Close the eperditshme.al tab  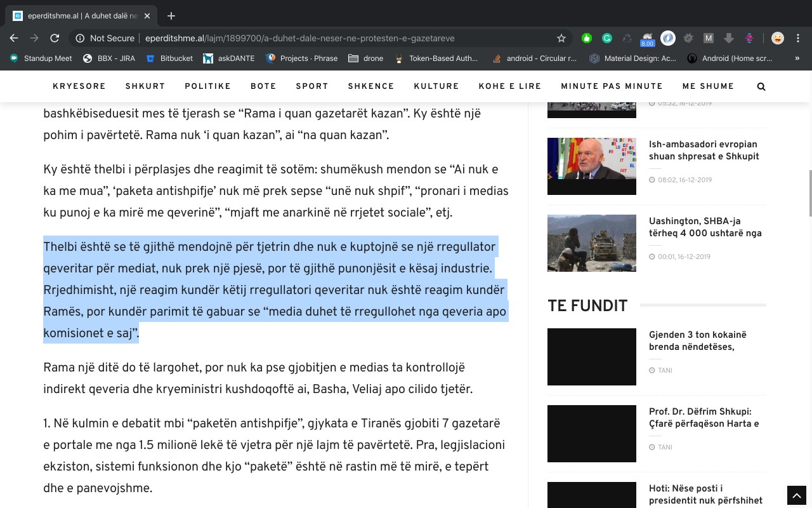point(146,16)
